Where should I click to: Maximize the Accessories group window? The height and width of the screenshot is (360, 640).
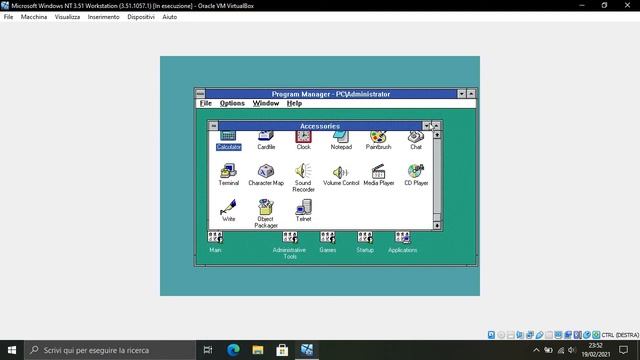436,126
